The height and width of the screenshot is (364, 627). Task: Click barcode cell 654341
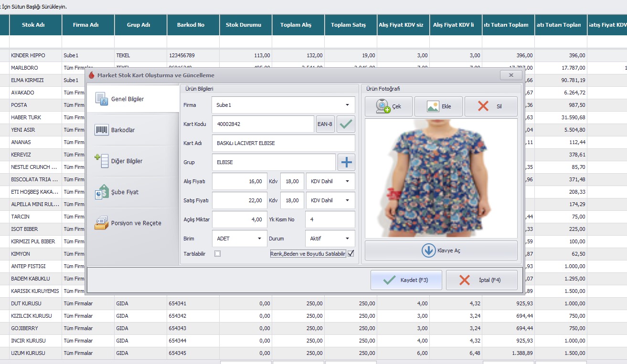[x=193, y=303]
